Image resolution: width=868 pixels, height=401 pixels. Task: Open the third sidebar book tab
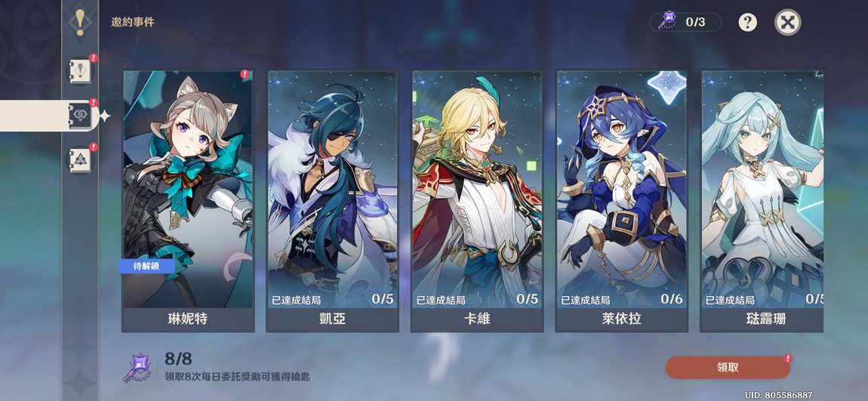(x=81, y=160)
